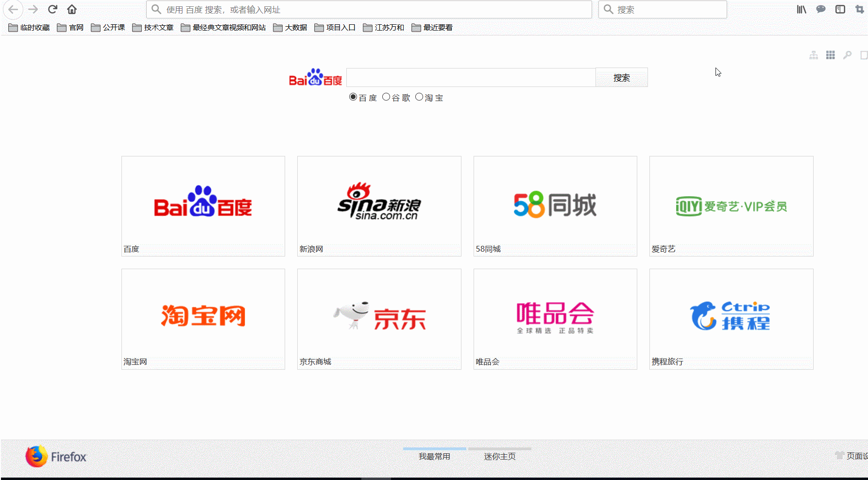Open the 淘宝网 site tile
Screen dimensions: 868x480
click(203, 319)
